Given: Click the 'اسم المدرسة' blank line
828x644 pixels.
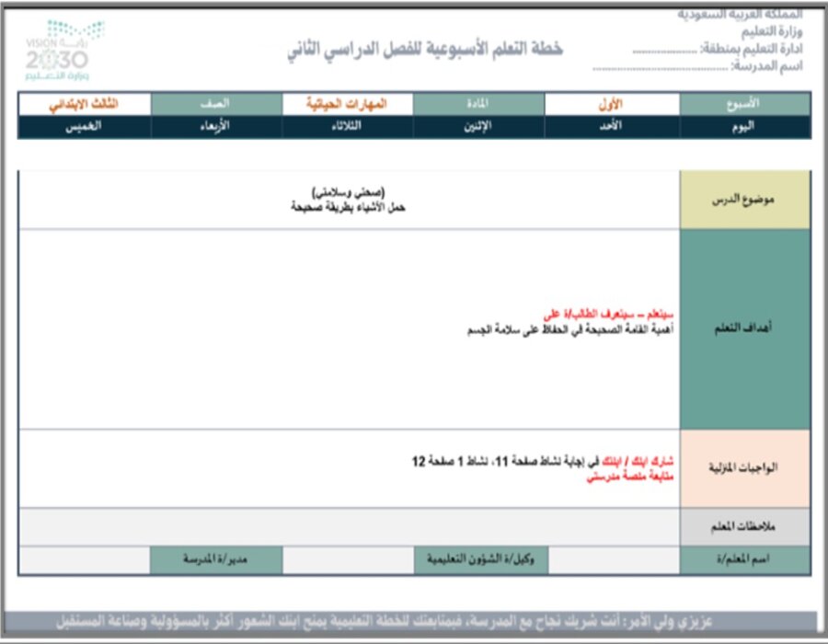Looking at the screenshot, I should 697,66.
